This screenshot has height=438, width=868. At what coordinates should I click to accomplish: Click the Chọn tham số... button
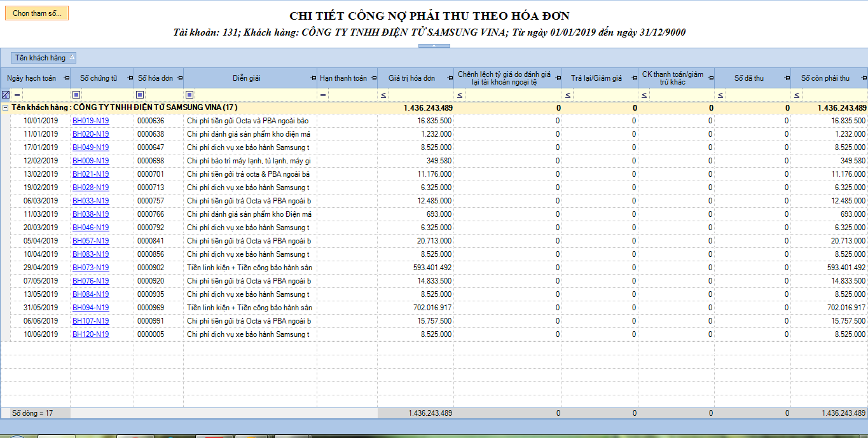[37, 13]
